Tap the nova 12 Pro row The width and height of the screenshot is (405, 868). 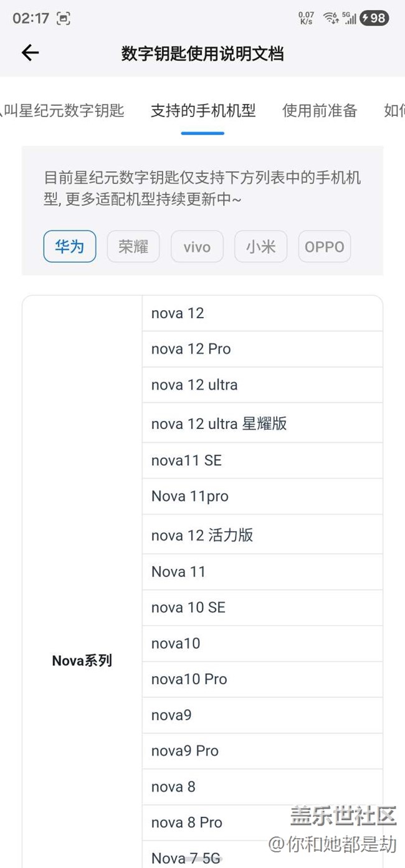[262, 349]
